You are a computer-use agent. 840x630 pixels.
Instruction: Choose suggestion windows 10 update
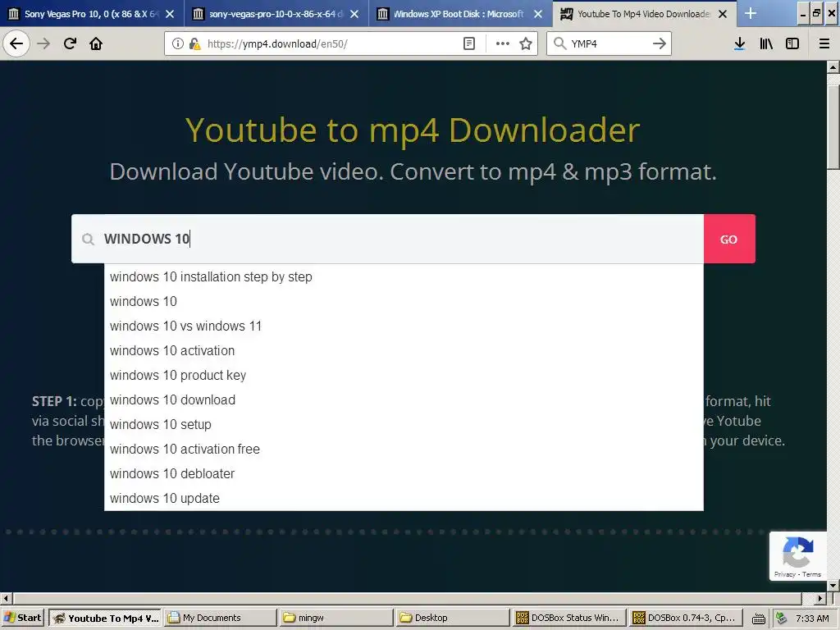click(404, 499)
